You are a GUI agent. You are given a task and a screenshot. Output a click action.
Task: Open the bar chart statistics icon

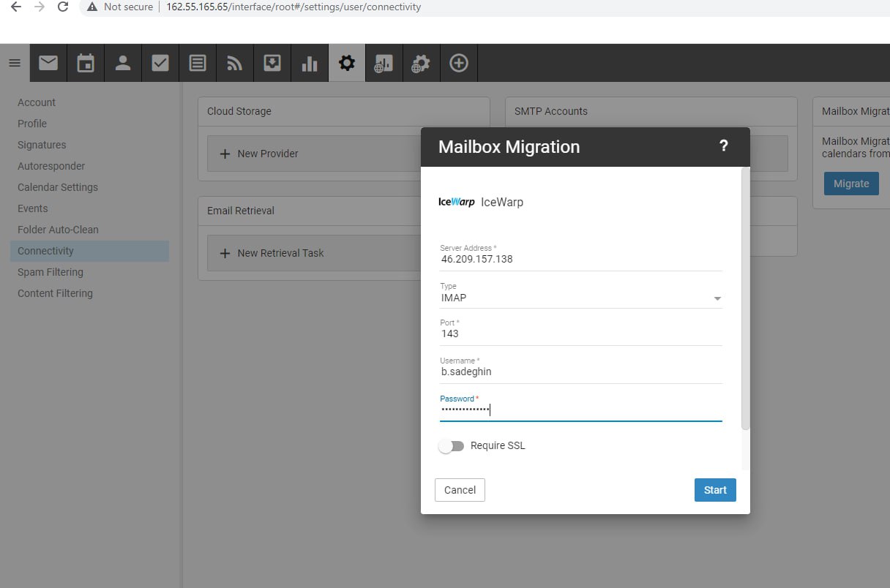pyautogui.click(x=310, y=63)
